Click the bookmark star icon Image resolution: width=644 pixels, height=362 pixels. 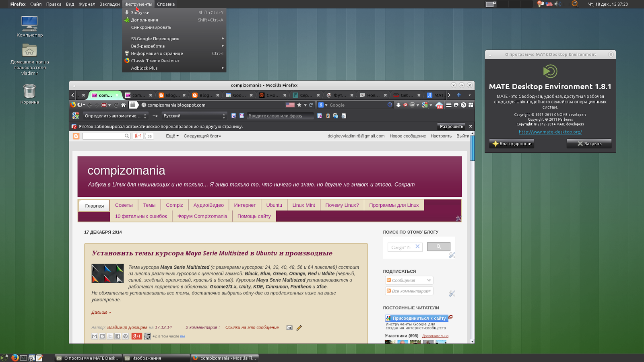point(299,105)
